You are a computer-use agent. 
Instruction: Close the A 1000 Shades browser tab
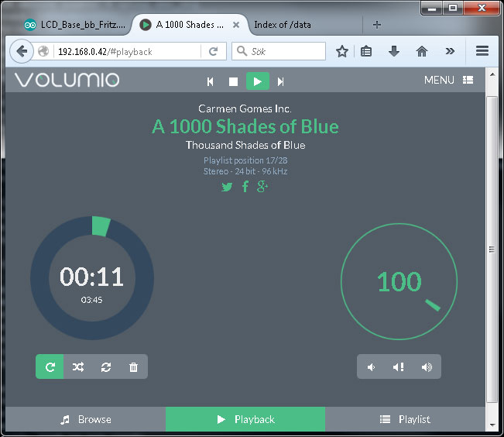click(236, 25)
